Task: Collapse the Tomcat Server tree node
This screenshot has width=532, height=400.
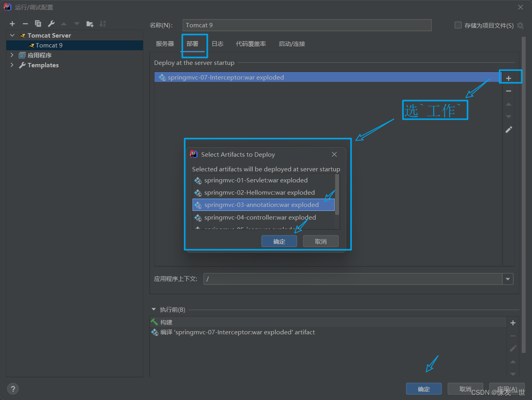Action: point(12,35)
